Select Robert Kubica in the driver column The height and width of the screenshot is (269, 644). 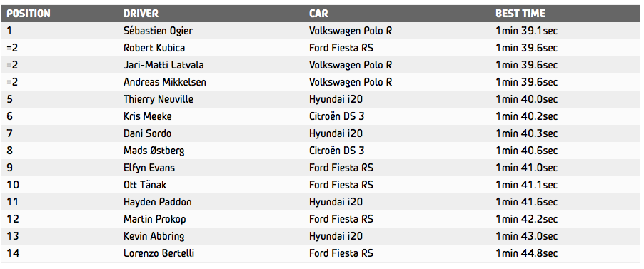[x=154, y=48]
